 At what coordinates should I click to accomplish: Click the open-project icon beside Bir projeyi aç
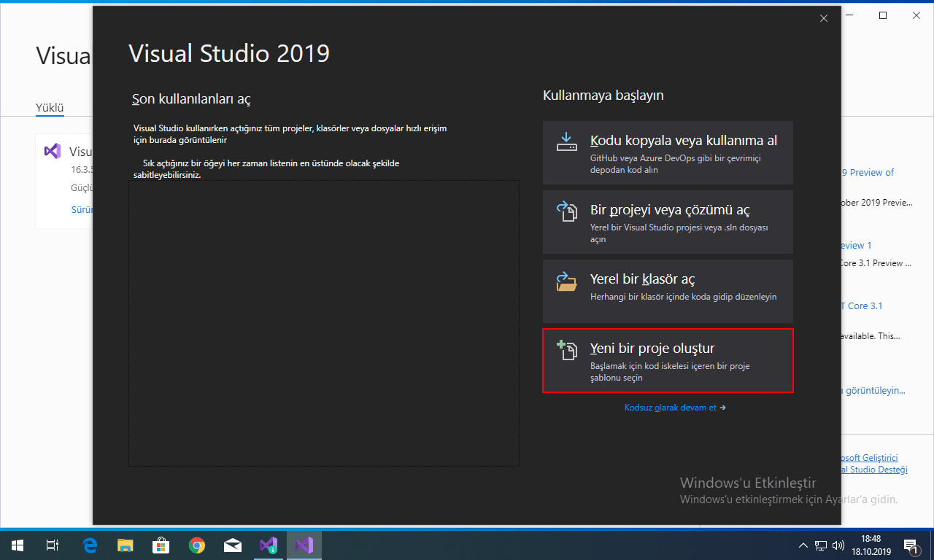566,211
